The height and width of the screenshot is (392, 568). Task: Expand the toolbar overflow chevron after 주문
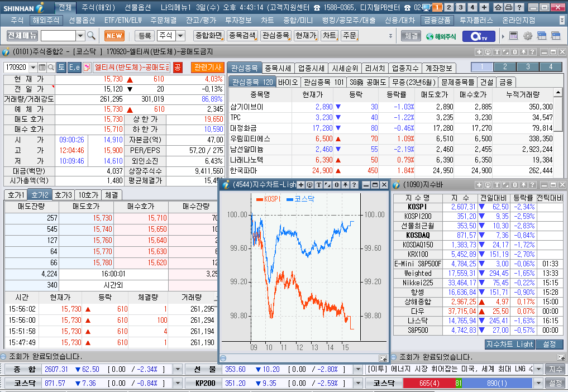point(390,36)
